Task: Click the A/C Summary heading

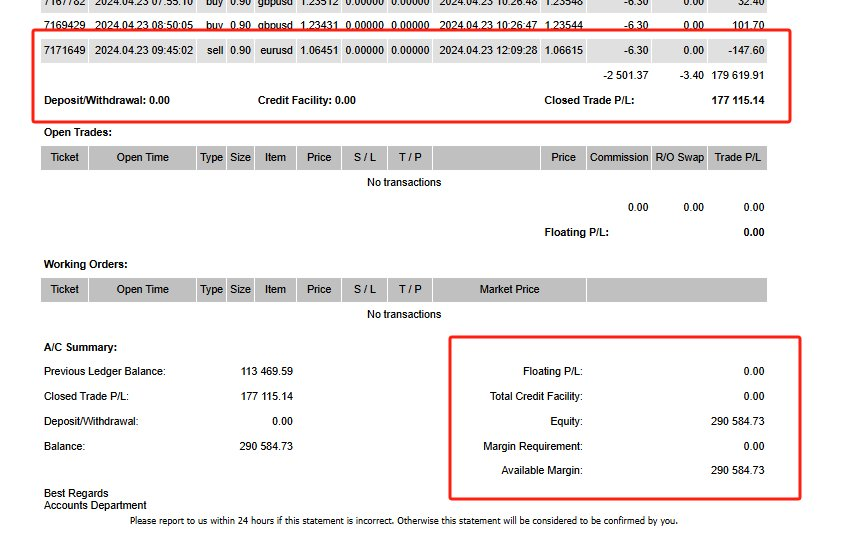Action: click(80, 347)
